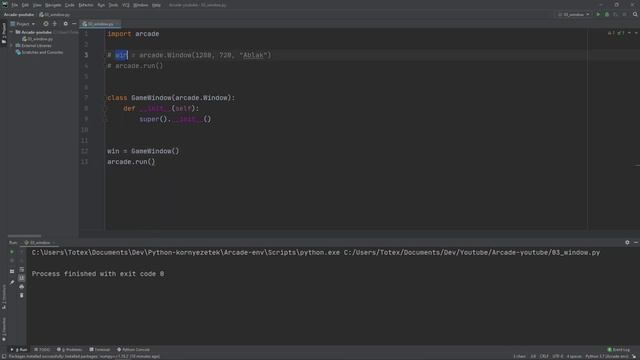The width and height of the screenshot is (640, 360).
Task: Fold the __init__ method at the gutter
Action: pos(105,109)
